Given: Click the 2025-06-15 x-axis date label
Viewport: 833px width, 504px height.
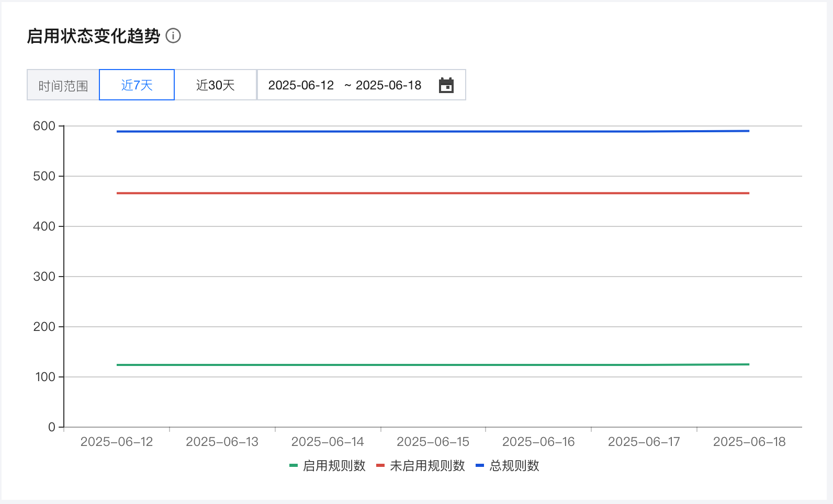Looking at the screenshot, I should coord(433,442).
